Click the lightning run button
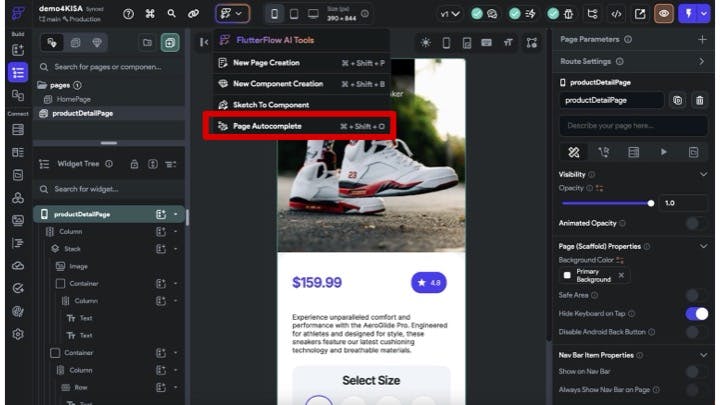Viewport: 720px width, 405px height. coord(688,14)
